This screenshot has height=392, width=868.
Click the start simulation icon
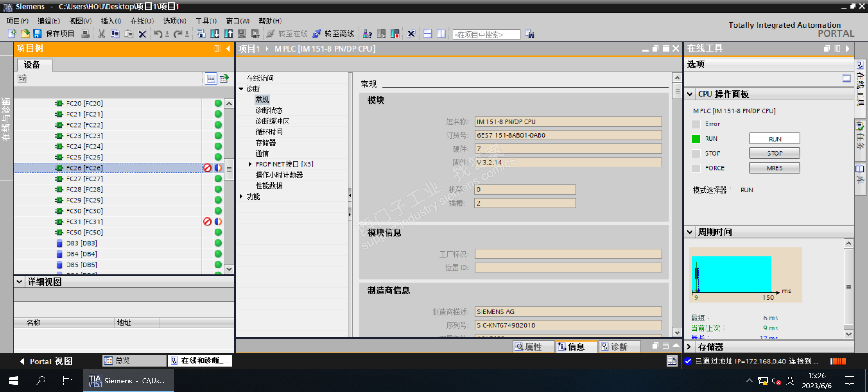click(x=242, y=34)
